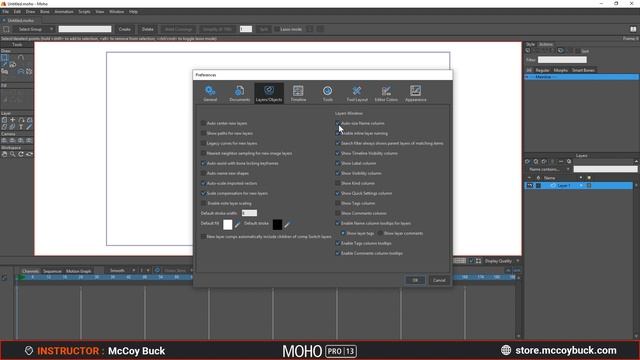The image size is (640, 360).
Task: Toggle Auto-assist with bone locking keyframes
Action: pos(203,163)
